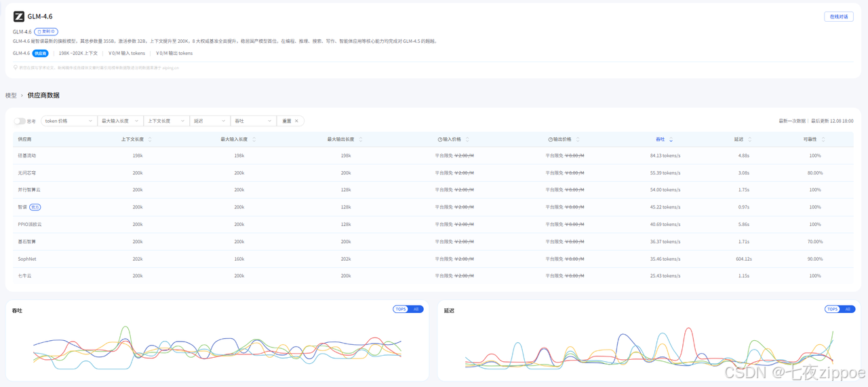Click the GLM-4.6 Z logo icon
The width and height of the screenshot is (868, 387).
(19, 16)
